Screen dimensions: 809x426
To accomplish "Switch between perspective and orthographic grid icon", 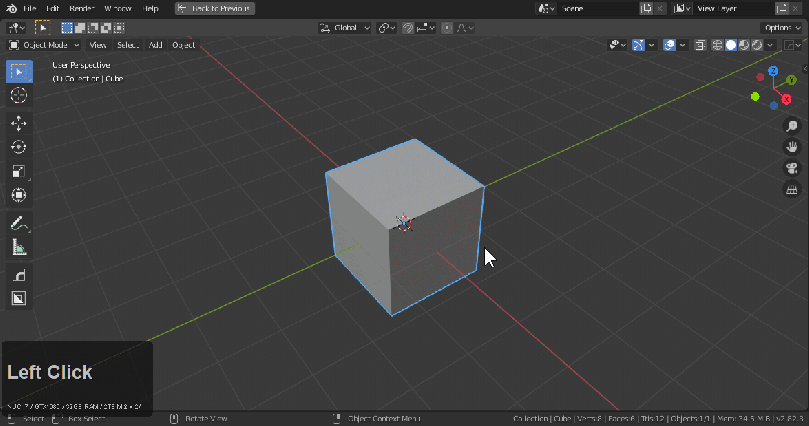I will [x=791, y=189].
